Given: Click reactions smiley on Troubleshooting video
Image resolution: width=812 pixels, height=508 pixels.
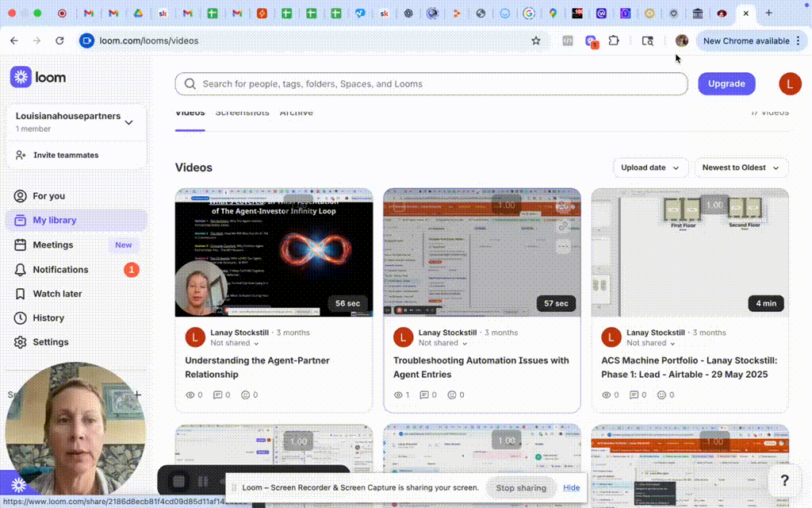Looking at the screenshot, I should pyautogui.click(x=451, y=395).
